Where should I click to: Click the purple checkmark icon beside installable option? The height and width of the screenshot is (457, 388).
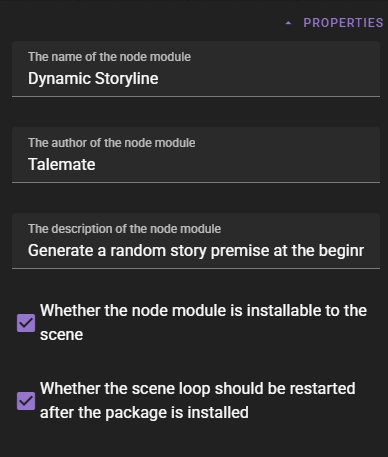(26, 323)
